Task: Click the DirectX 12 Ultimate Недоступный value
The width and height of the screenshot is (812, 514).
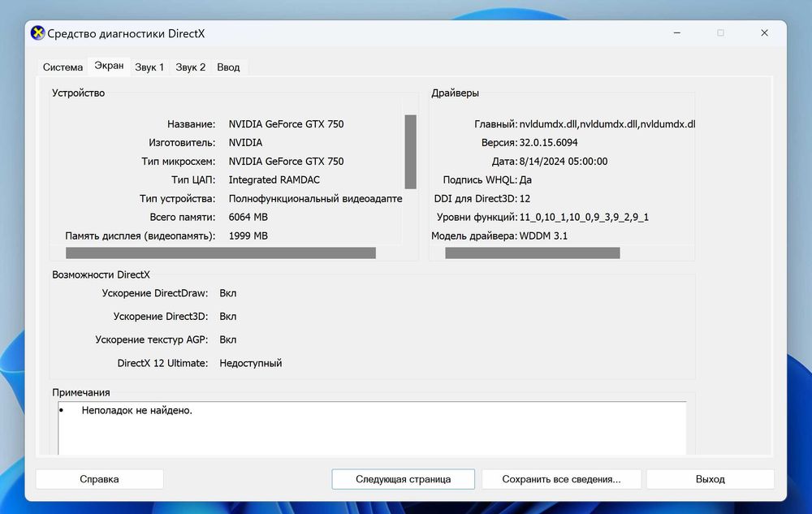Action: pyautogui.click(x=251, y=363)
